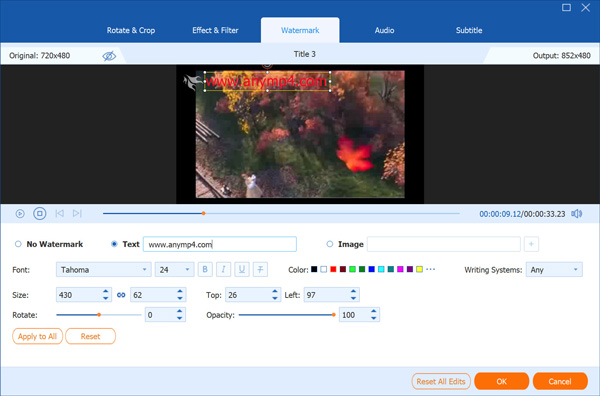Increase the Top position value

pyautogui.click(x=275, y=292)
